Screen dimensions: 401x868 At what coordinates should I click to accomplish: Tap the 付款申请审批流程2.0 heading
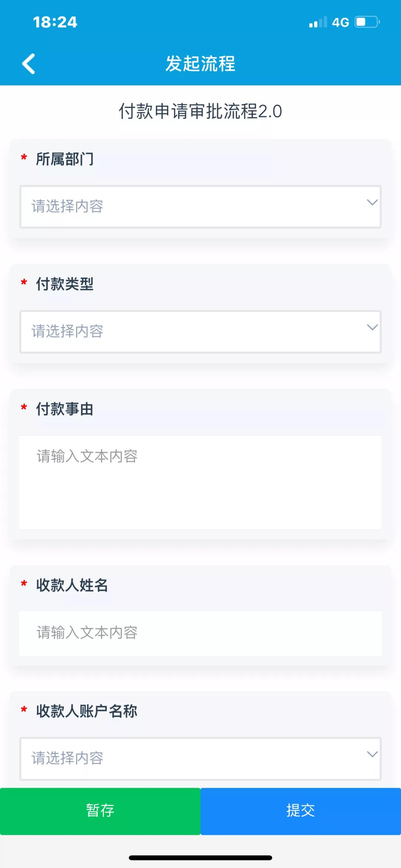click(200, 111)
